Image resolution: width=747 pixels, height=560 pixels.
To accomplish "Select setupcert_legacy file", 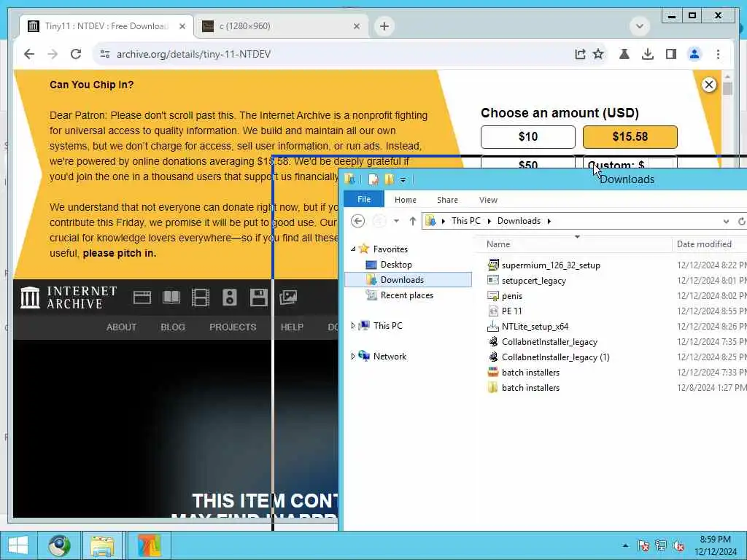I will coord(533,281).
